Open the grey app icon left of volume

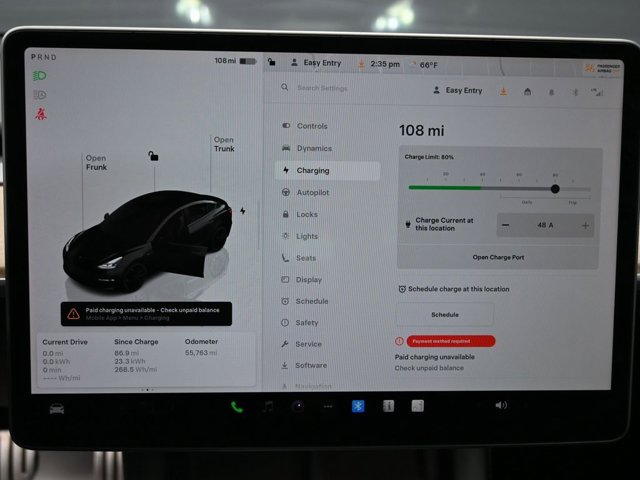[x=418, y=406]
